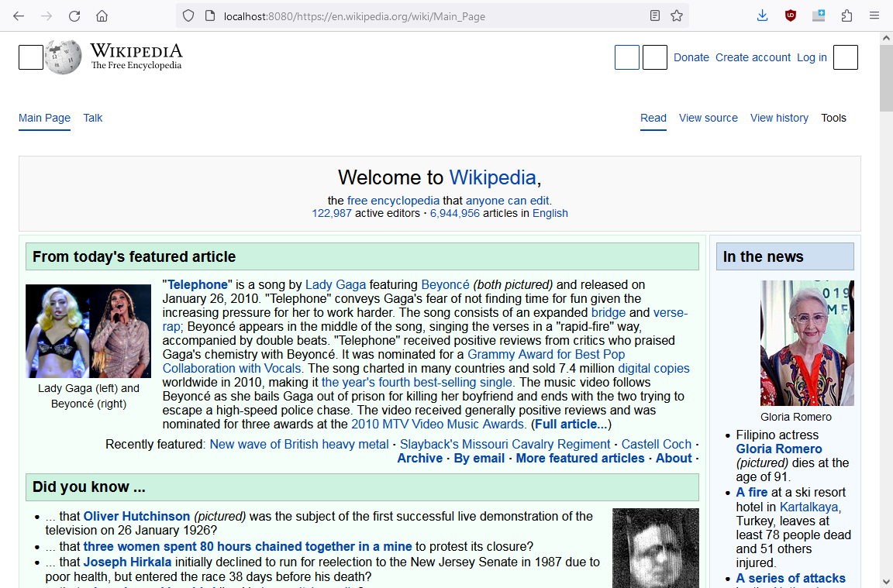Click the By email link
Screen dimensions: 893x588
[479, 458]
